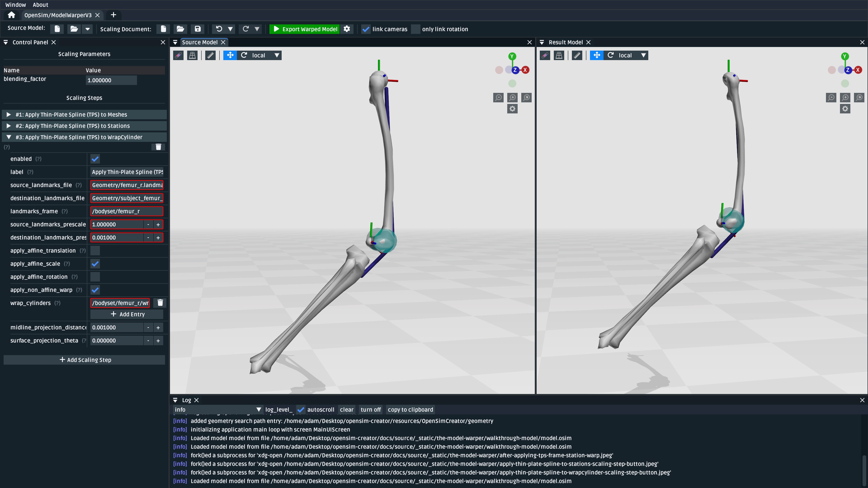Disable link cameras checkbox
The image size is (868, 488).
point(366,29)
